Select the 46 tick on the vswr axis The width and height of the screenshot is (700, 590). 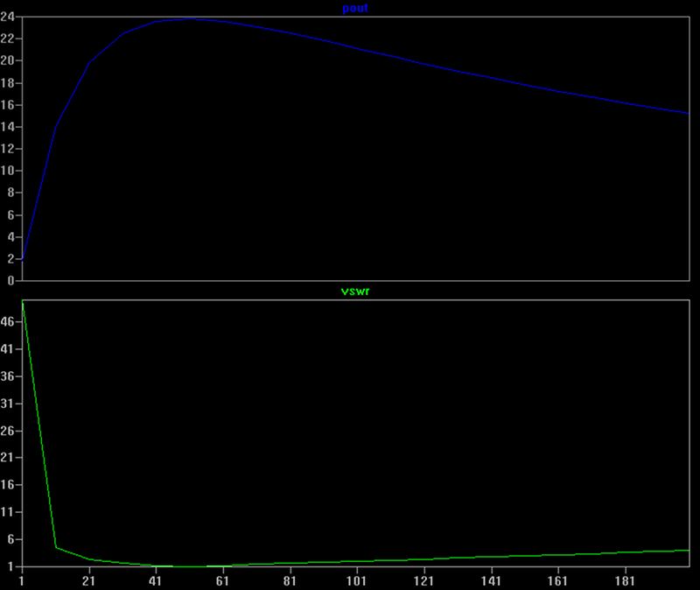coord(8,322)
